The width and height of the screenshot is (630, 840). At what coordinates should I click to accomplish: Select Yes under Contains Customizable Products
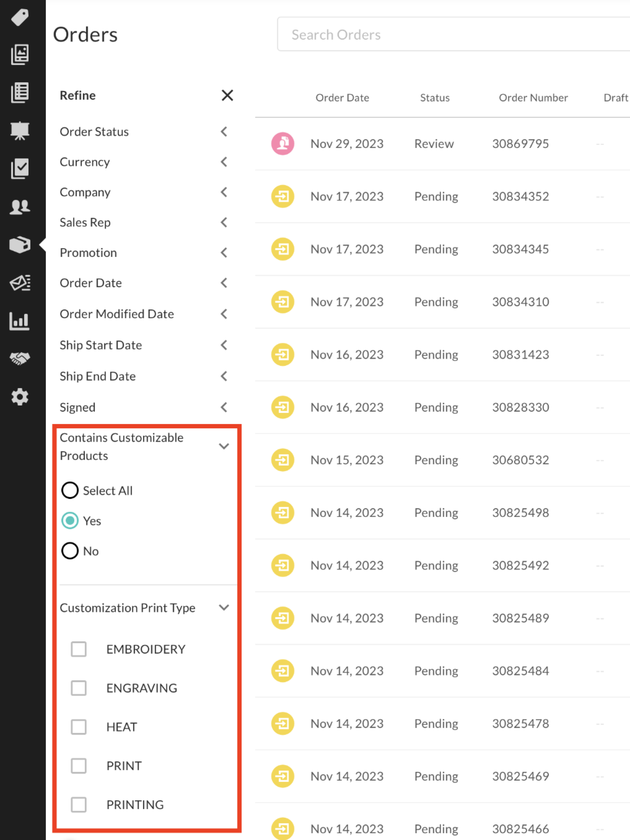pos(70,521)
